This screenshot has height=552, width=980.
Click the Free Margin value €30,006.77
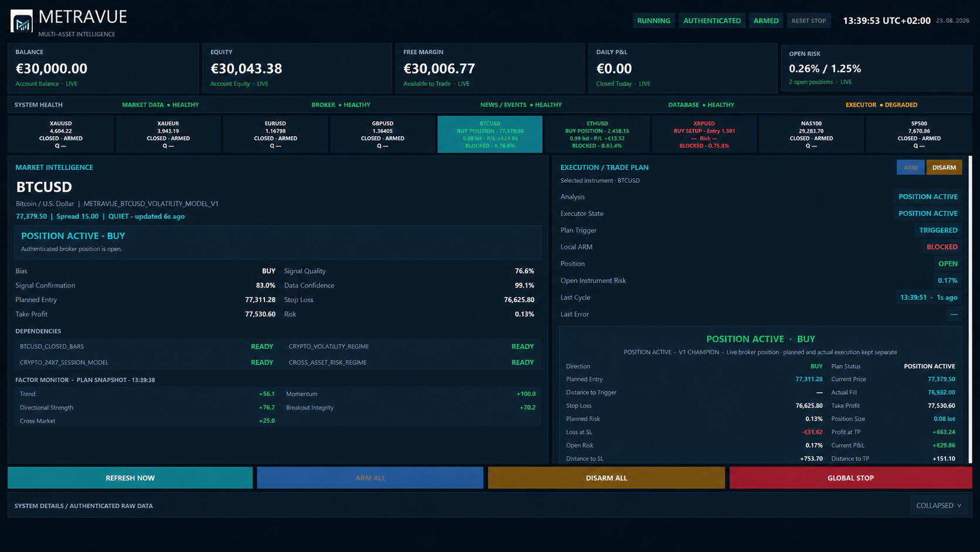click(x=439, y=69)
